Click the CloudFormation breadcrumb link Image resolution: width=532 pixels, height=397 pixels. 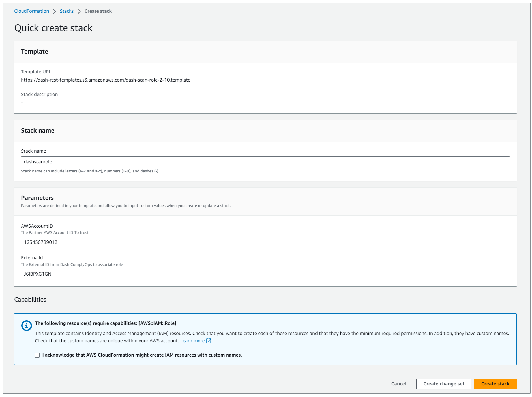pos(31,11)
